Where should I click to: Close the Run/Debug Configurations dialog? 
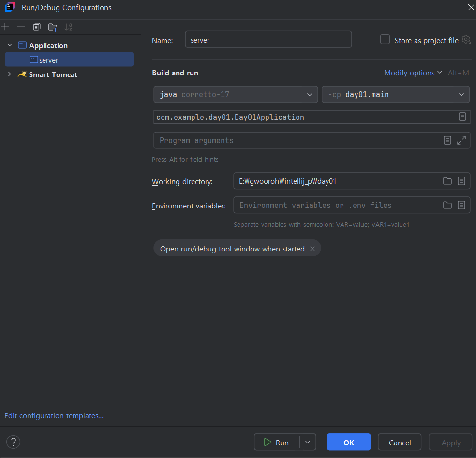(x=471, y=7)
